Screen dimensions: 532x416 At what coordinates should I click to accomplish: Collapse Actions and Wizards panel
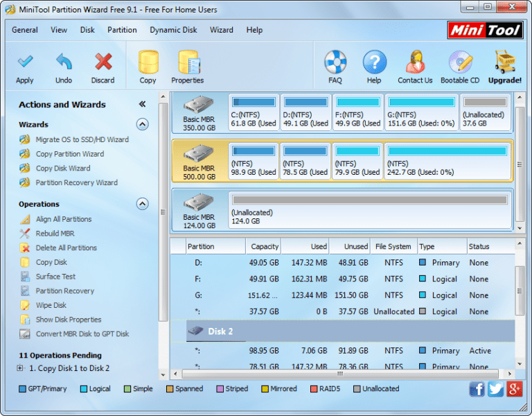(x=143, y=104)
